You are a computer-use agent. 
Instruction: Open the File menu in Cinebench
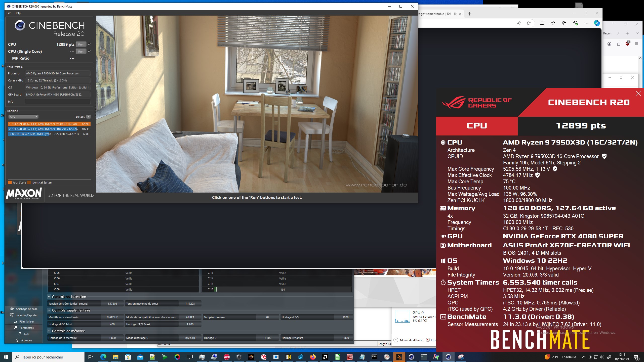pos(9,13)
